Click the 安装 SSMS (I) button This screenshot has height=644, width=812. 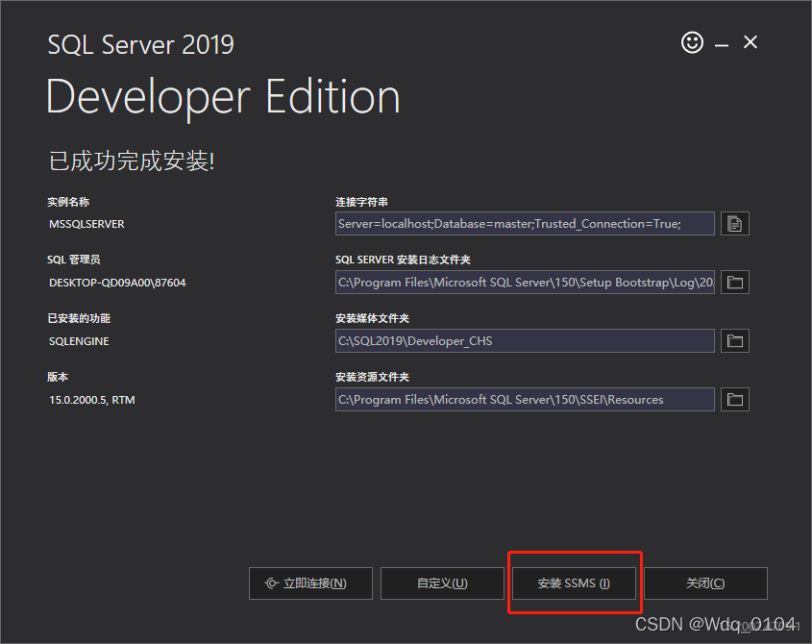click(574, 583)
